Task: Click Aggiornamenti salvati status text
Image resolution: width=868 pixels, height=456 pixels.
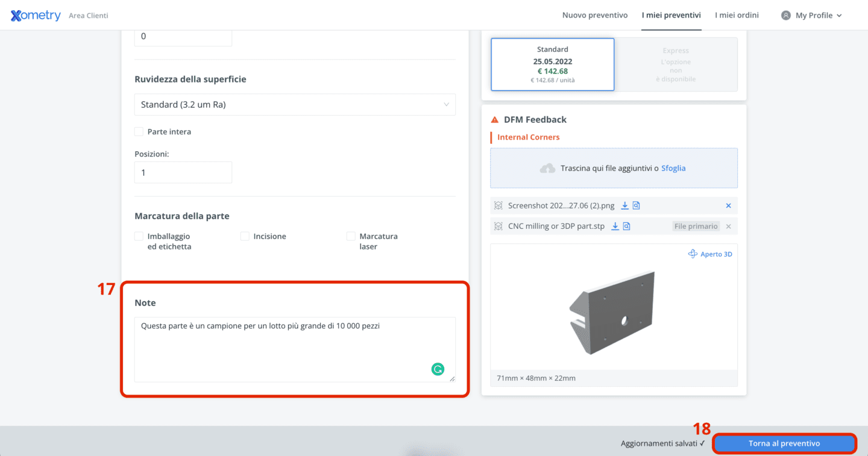Action: (663, 443)
